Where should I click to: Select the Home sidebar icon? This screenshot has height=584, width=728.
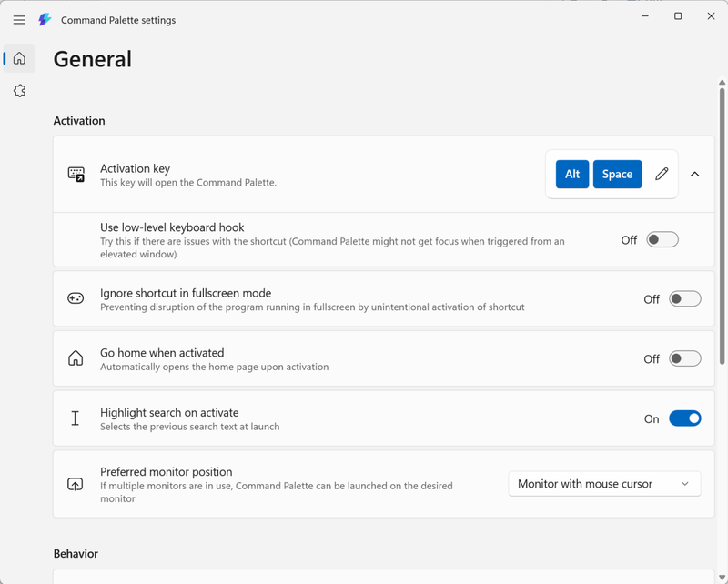[19, 59]
